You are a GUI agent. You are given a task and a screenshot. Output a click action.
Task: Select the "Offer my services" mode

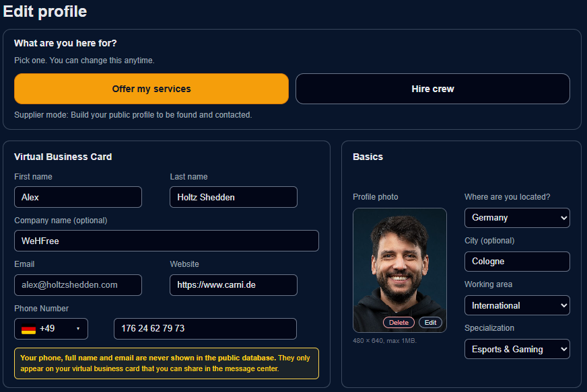[x=151, y=89]
